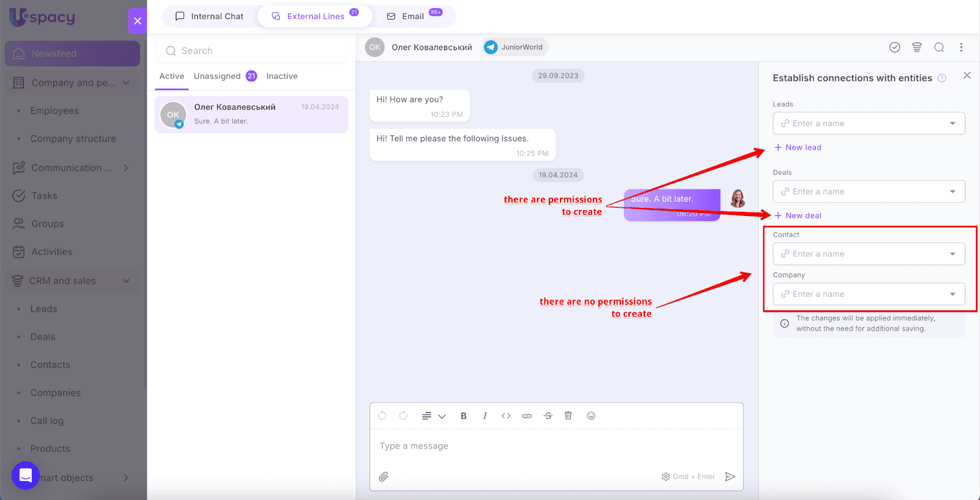Image resolution: width=980 pixels, height=500 pixels.
Task: Insert a link using link icon
Action: [x=527, y=416]
